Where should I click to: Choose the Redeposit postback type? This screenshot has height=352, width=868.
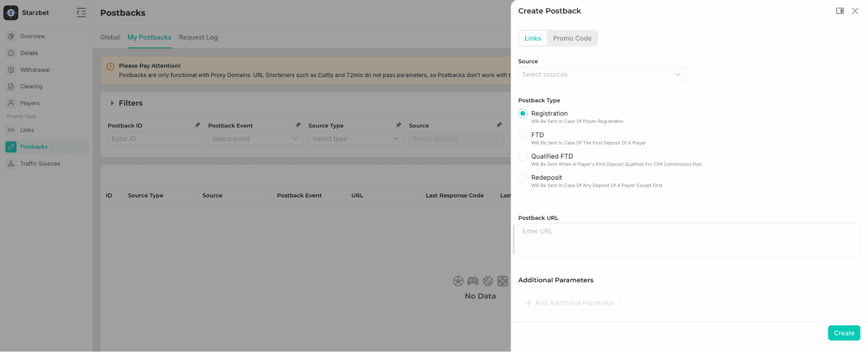tap(523, 178)
